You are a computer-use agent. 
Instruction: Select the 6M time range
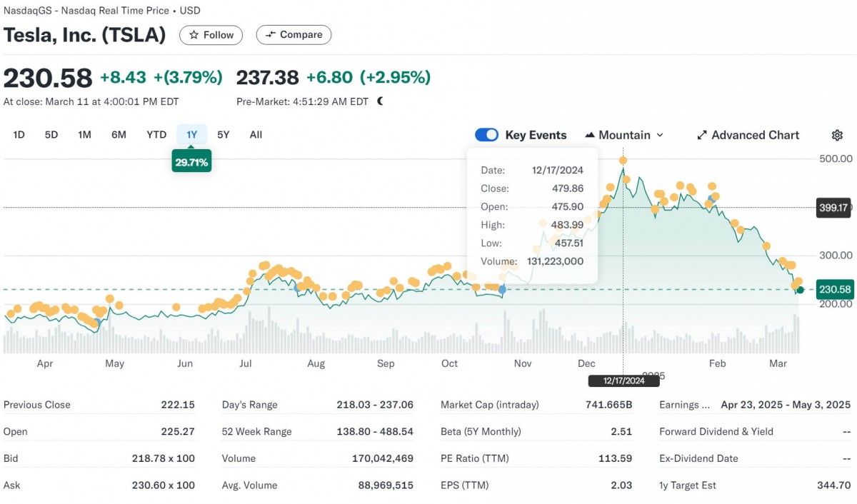pyautogui.click(x=119, y=134)
